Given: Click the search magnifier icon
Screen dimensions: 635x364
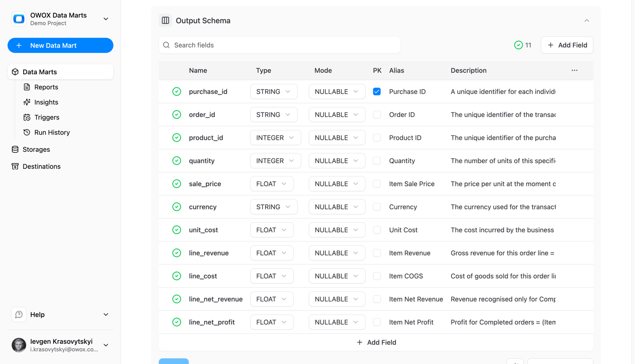Looking at the screenshot, I should [166, 45].
